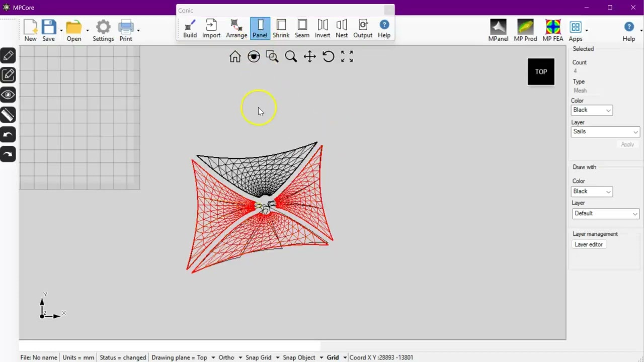This screenshot has width=644, height=362.
Task: Open the Settings gear
Action: coord(103,31)
